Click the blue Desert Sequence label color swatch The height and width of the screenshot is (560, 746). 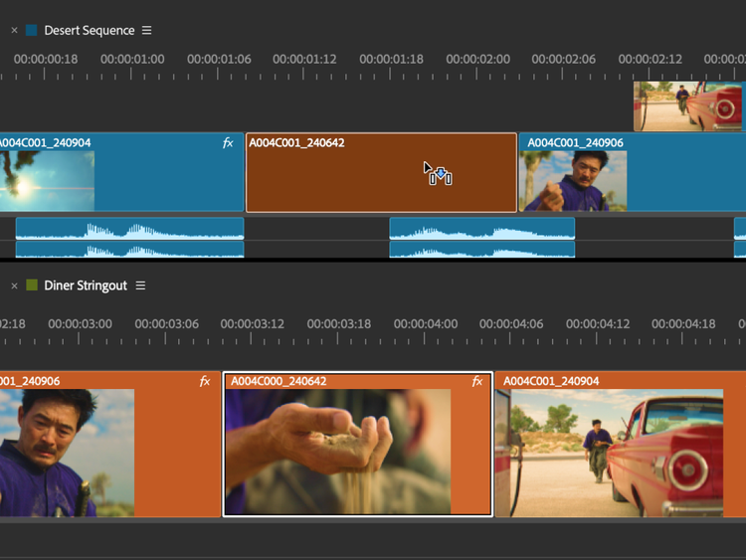coord(32,31)
